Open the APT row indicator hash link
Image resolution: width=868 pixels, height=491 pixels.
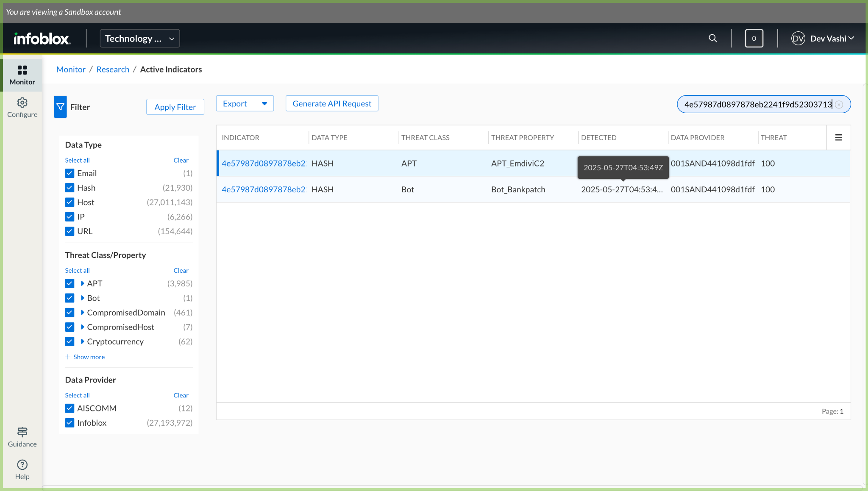click(x=264, y=164)
